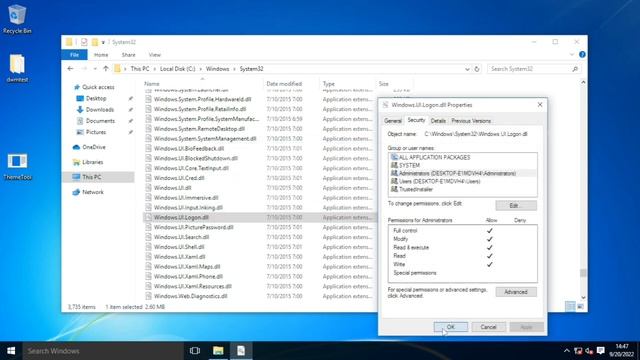Viewport: 640px width, 360px height.
Task: Click in the Search System32 field
Action: point(529,69)
